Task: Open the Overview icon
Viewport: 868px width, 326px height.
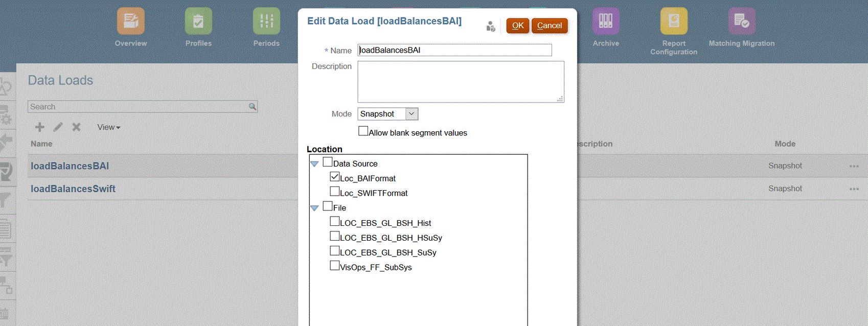Action: 130,21
